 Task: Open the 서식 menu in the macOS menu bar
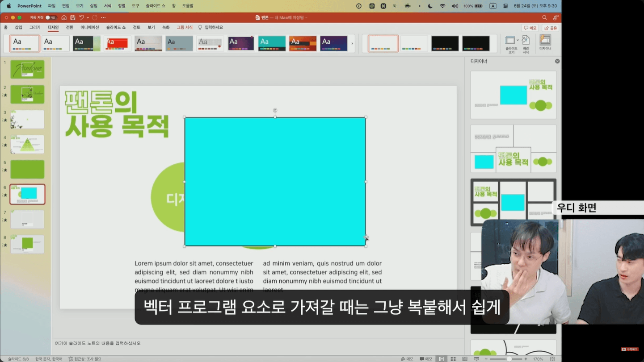tap(107, 6)
